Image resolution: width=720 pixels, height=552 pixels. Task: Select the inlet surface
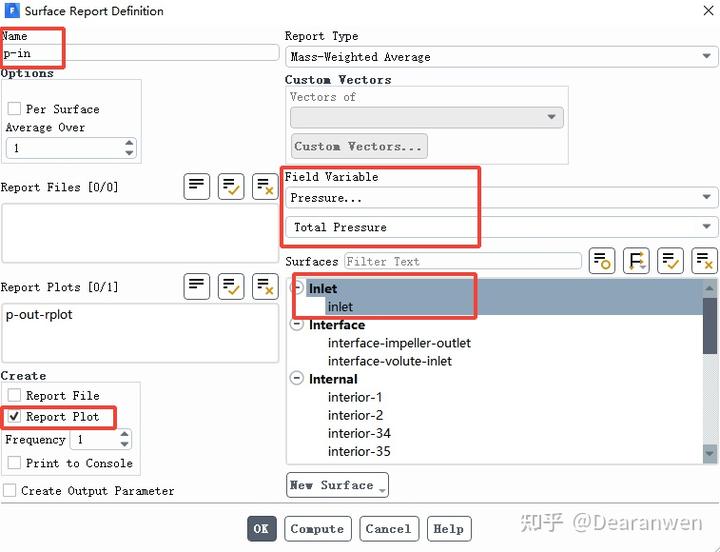(340, 306)
